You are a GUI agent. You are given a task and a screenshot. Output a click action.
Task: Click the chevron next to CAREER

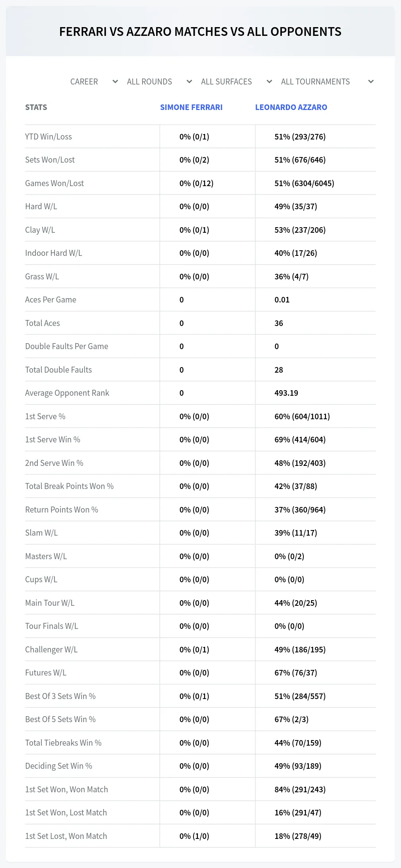[115, 82]
